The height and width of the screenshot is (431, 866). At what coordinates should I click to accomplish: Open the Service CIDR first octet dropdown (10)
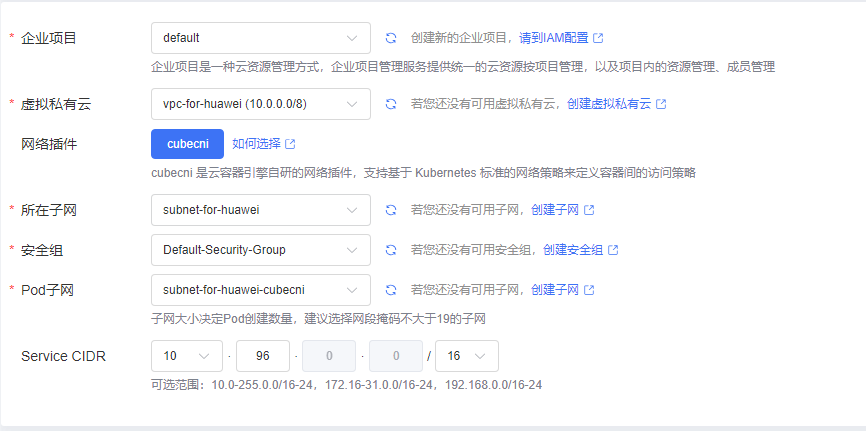coord(187,356)
